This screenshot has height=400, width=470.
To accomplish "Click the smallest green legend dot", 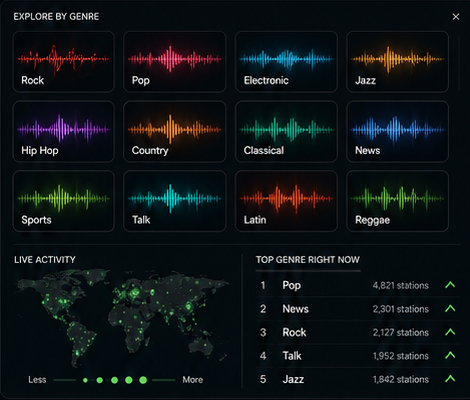I will click(85, 380).
